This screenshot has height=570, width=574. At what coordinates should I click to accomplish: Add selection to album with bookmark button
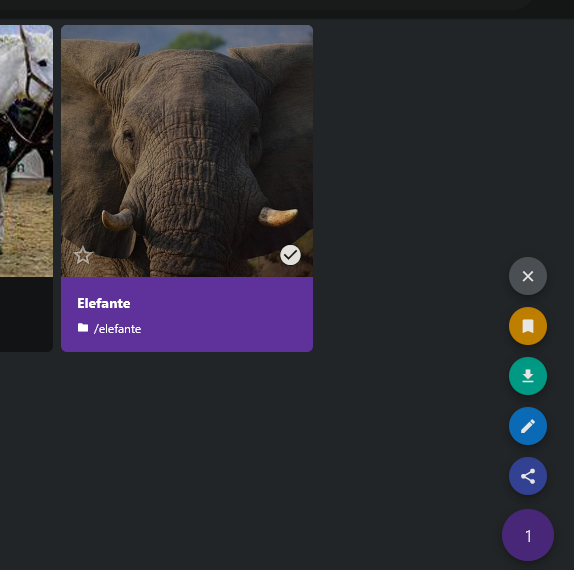click(x=528, y=326)
